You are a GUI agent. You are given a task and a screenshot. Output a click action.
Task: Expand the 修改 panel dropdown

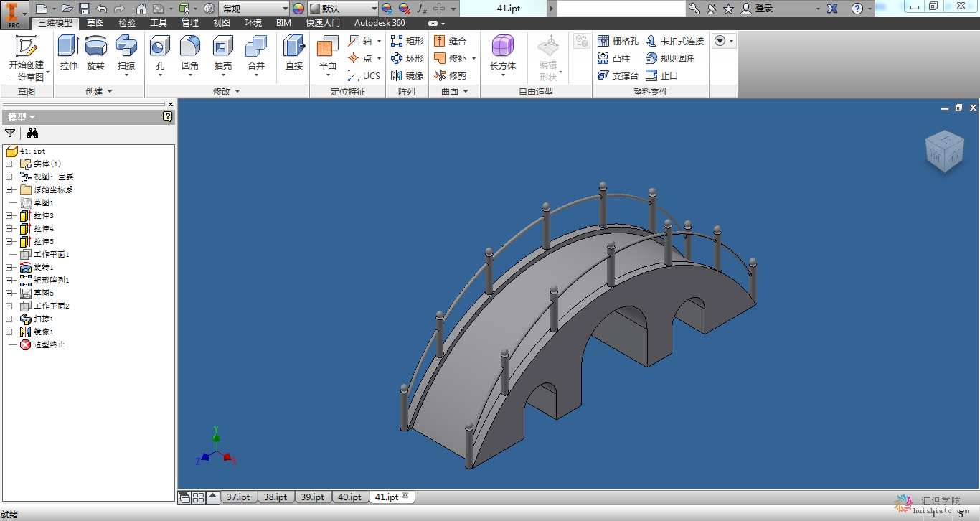(227, 91)
